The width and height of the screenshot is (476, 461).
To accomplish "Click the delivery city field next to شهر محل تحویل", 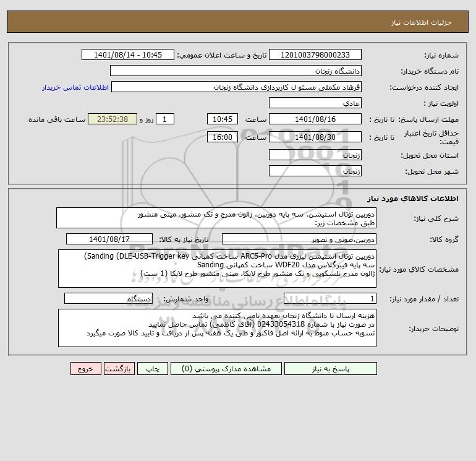I will click(315, 171).
